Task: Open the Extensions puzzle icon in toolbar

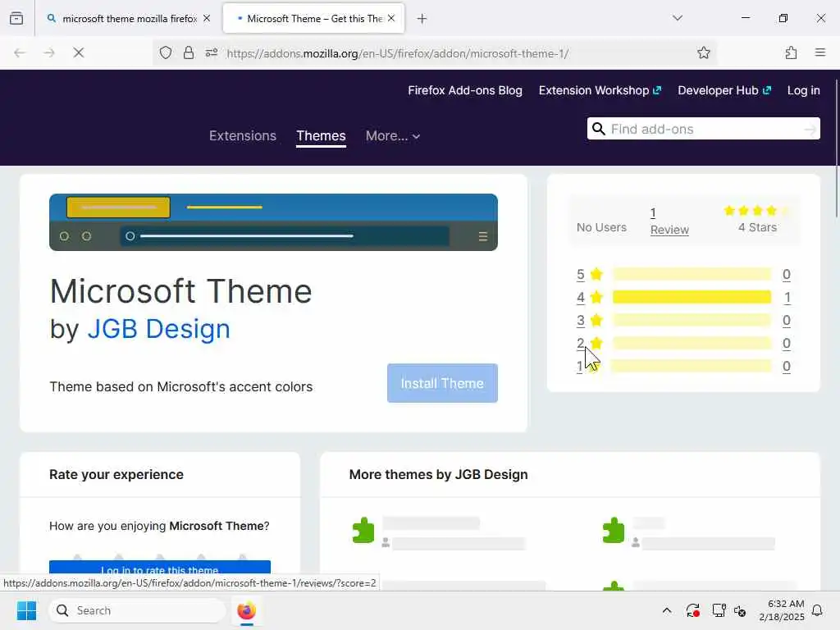Action: [791, 52]
